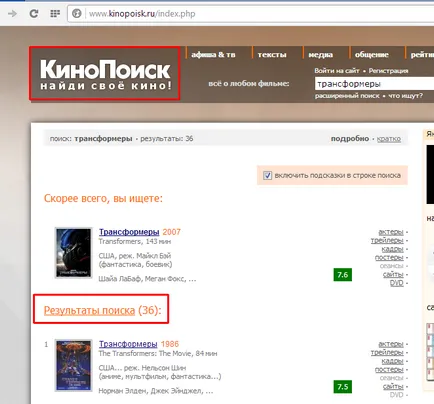This screenshot has width=434, height=404.
Task: Click the Регистрация link
Action: pyautogui.click(x=388, y=71)
